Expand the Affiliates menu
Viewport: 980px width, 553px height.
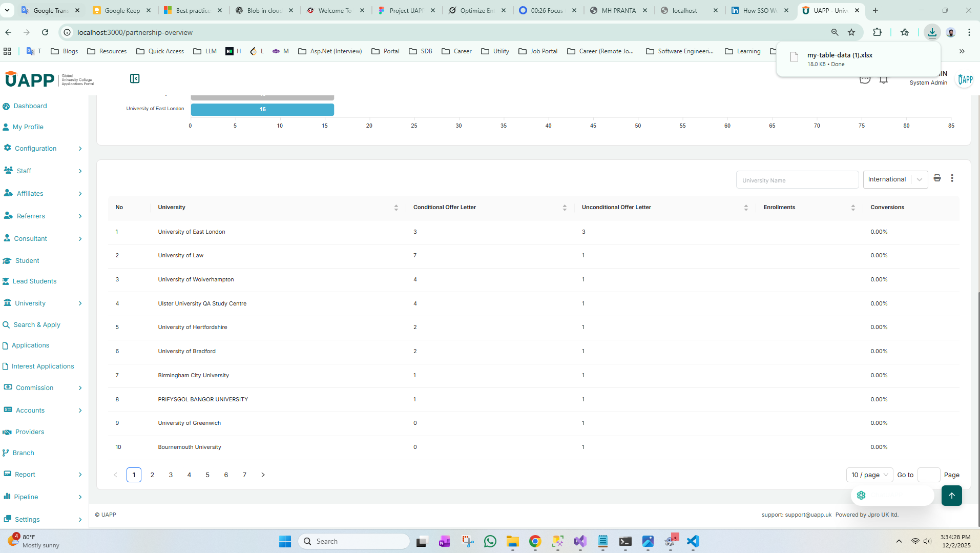click(44, 194)
